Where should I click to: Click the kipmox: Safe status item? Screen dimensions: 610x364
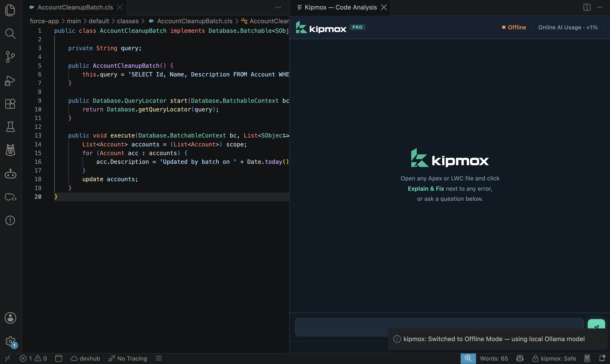554,358
